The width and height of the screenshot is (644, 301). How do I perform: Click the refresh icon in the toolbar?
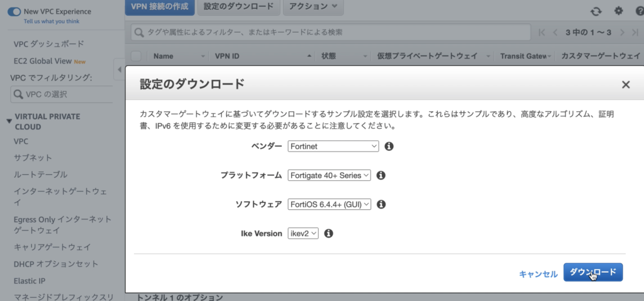tap(596, 11)
